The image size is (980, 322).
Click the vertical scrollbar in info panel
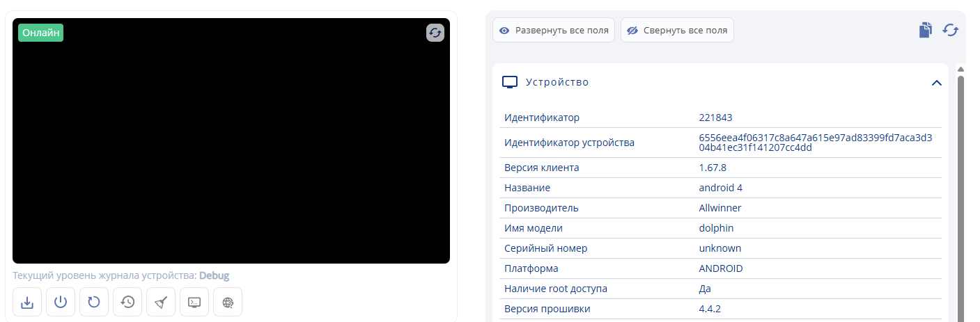click(961, 195)
